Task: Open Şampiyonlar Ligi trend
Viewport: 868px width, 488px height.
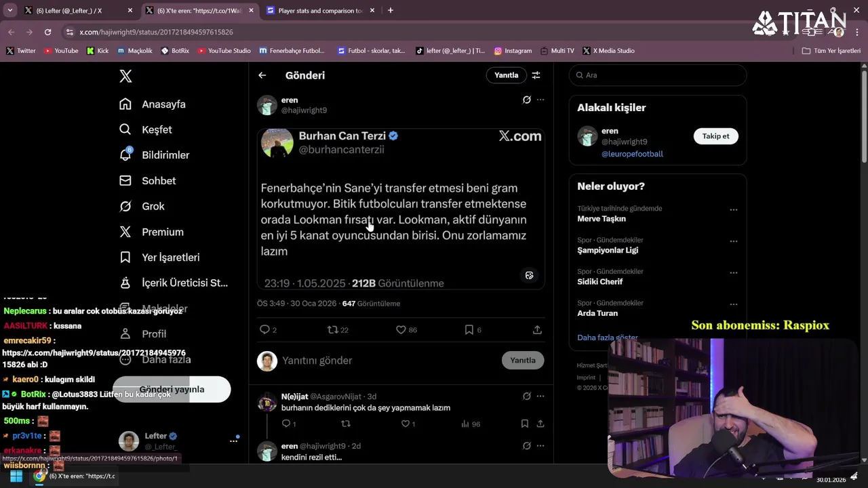Action: [x=608, y=250]
